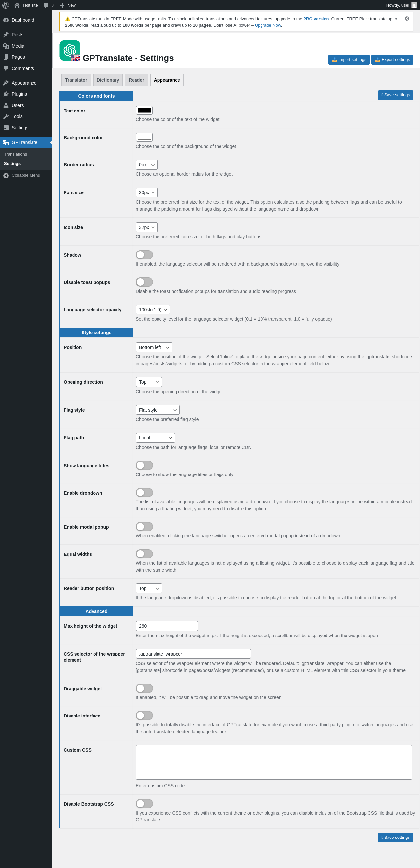Follow the Upgrade Now link

point(268,25)
